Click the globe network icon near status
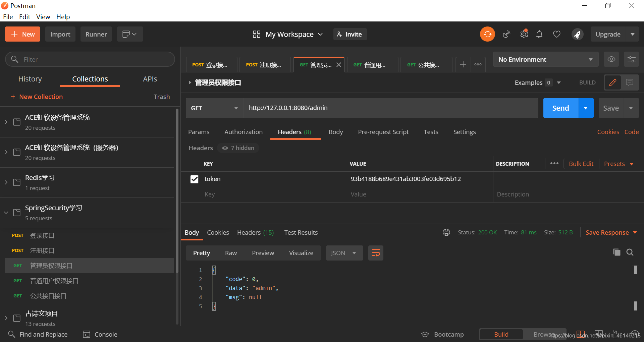This screenshot has width=644, height=342. [x=446, y=232]
